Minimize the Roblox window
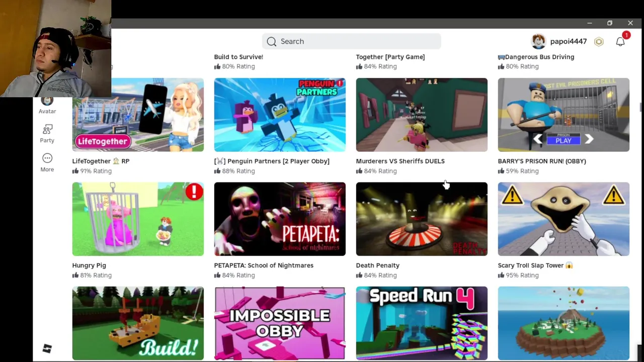The image size is (644, 362). point(589,23)
